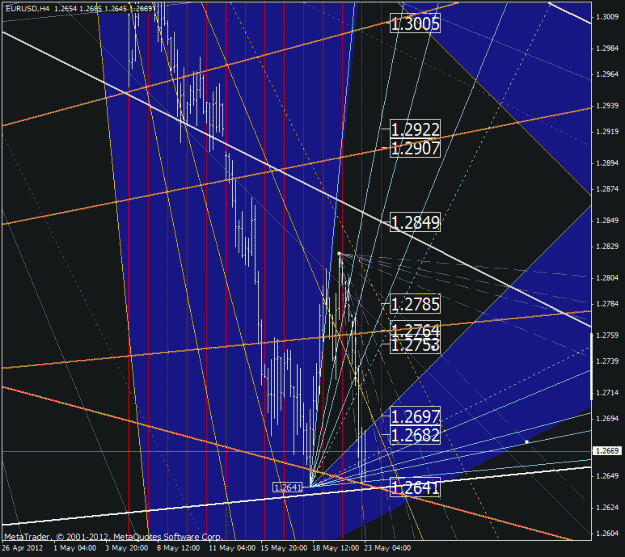Viewport: 625px width, 557px height.
Task: Click the 23 May 04:00 time label
Action: (387, 548)
